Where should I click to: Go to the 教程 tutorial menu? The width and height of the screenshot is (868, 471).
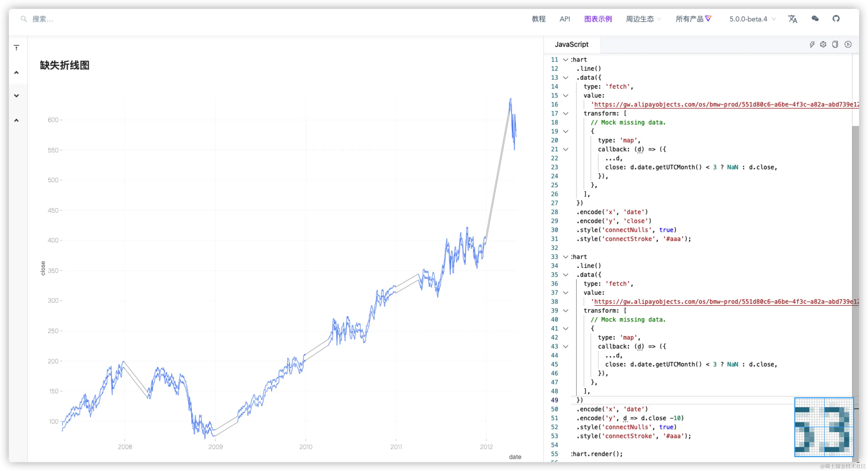538,19
